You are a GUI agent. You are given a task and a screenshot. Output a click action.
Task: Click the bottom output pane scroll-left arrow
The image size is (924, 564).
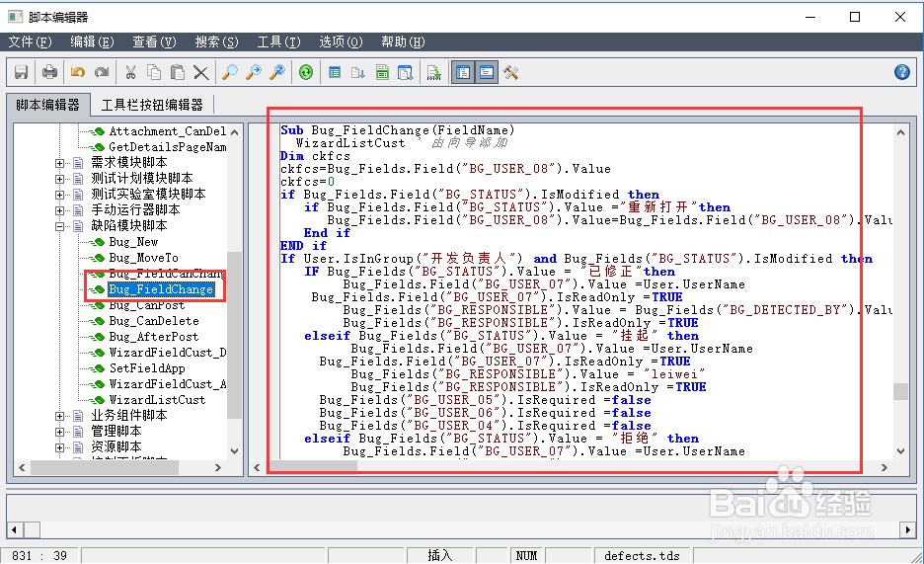coord(15,529)
